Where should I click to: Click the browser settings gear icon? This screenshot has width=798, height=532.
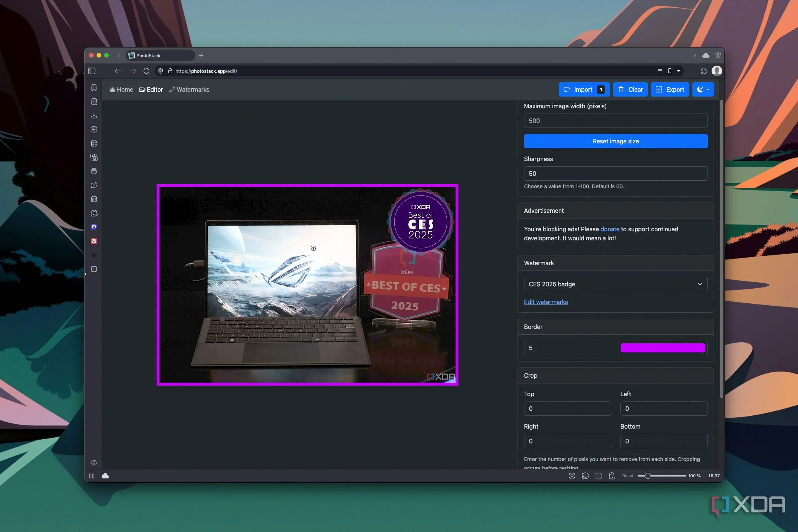coord(94,463)
